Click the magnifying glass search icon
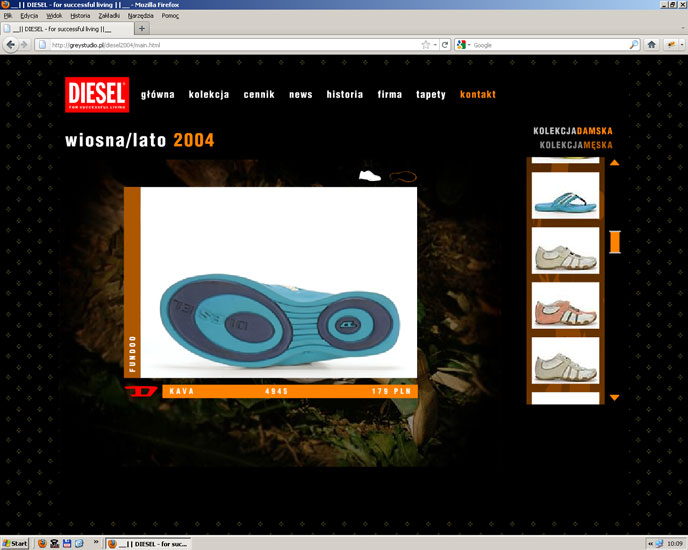688x550 pixels. point(634,45)
